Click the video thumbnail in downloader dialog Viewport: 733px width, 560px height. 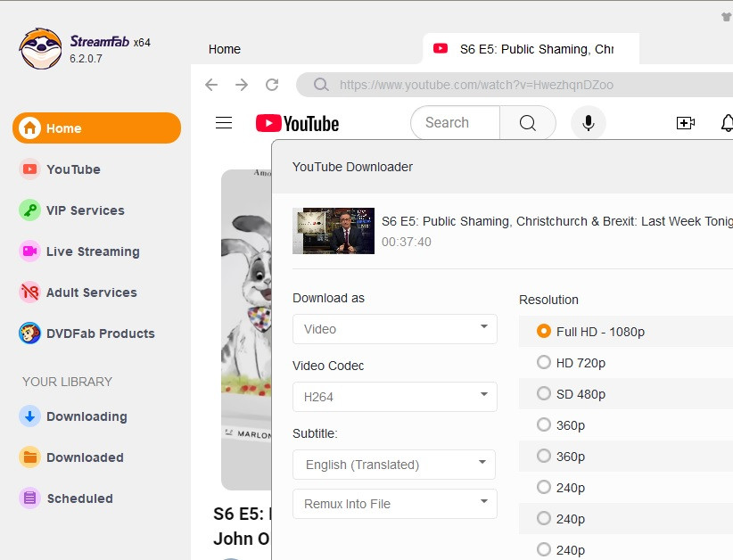pyautogui.click(x=334, y=231)
